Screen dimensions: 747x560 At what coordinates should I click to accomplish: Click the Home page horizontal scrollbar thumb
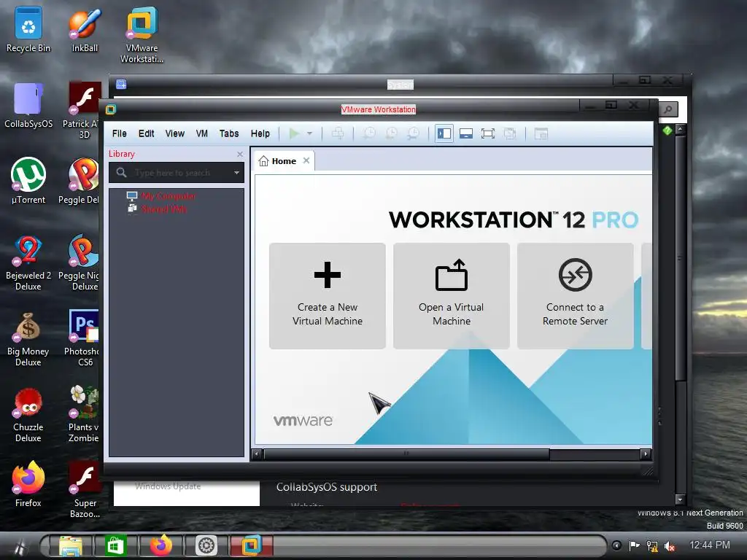(x=406, y=454)
